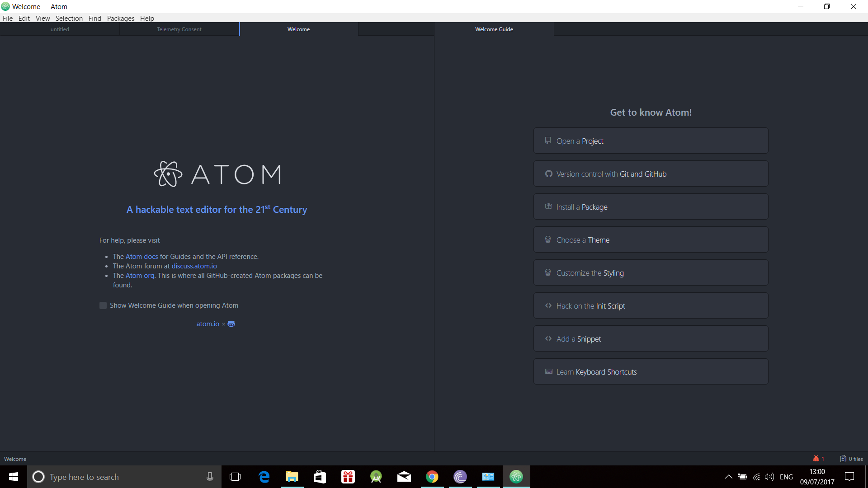Screen dimensions: 868x488
Task: Click the microphone icon in the search box
Action: pos(210,477)
